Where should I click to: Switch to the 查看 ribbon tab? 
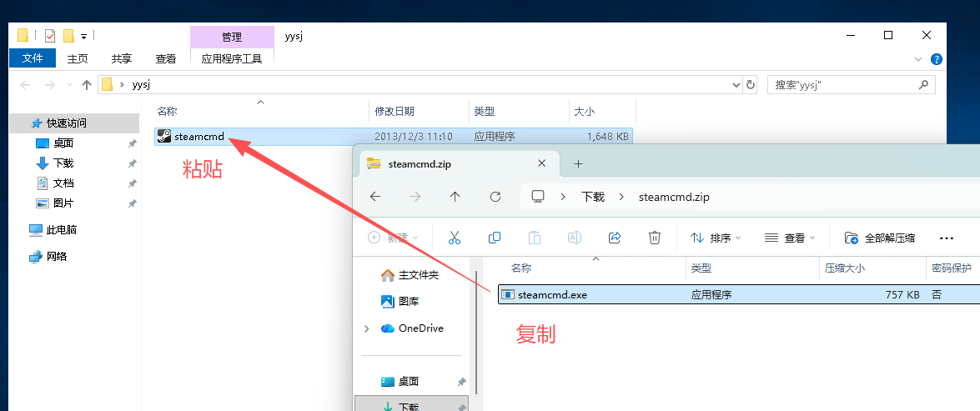coord(166,58)
